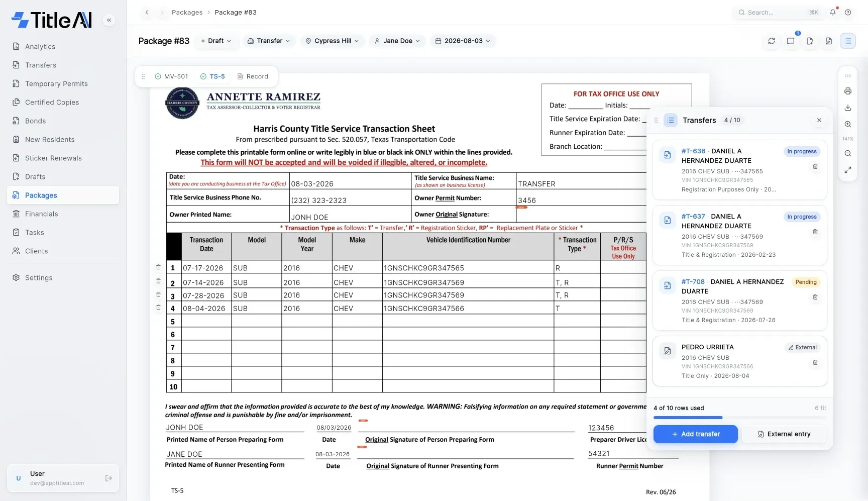Delete row 4 of transaction sheet
868x501 pixels.
(159, 308)
